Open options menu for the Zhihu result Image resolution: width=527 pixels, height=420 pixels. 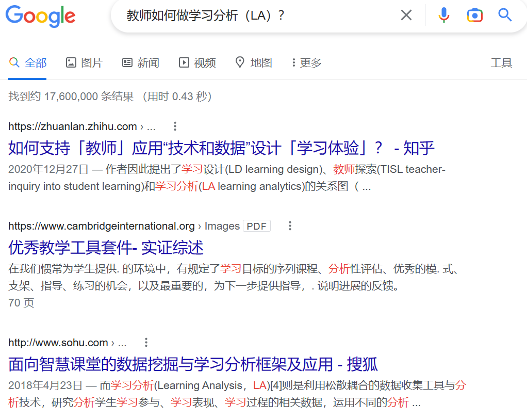pyautogui.click(x=175, y=126)
